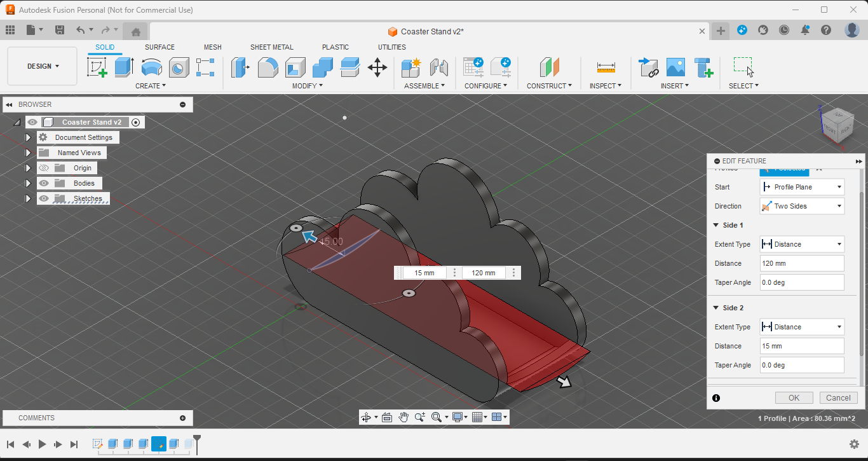This screenshot has width=868, height=461.
Task: Select the Pan hand tool
Action: 403,417
